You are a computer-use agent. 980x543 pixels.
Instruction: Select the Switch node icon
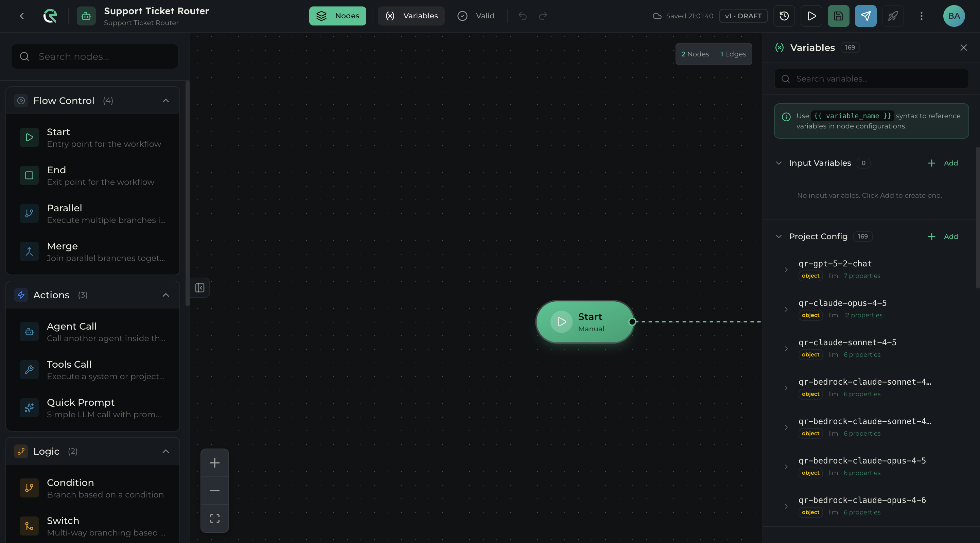(29, 526)
